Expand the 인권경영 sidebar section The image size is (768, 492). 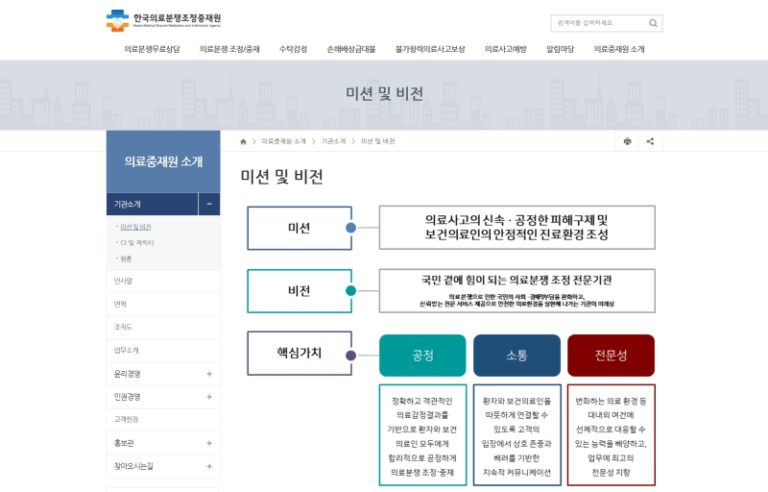click(x=209, y=396)
